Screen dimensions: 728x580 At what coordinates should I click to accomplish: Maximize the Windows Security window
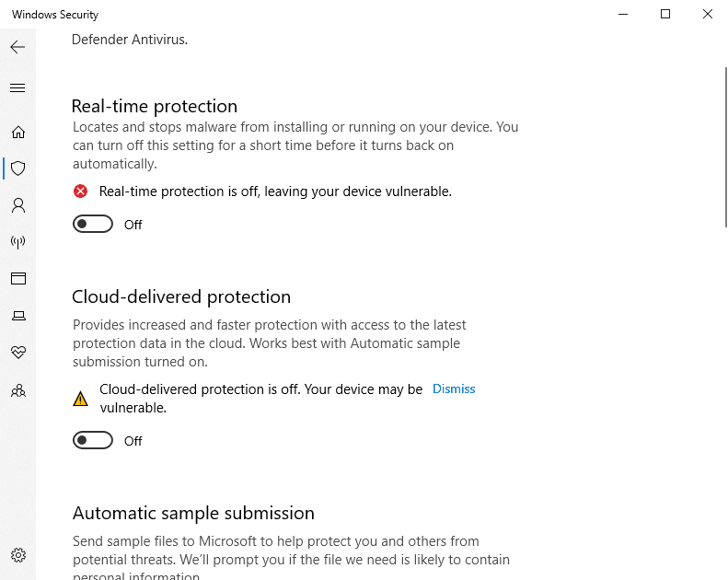665,14
